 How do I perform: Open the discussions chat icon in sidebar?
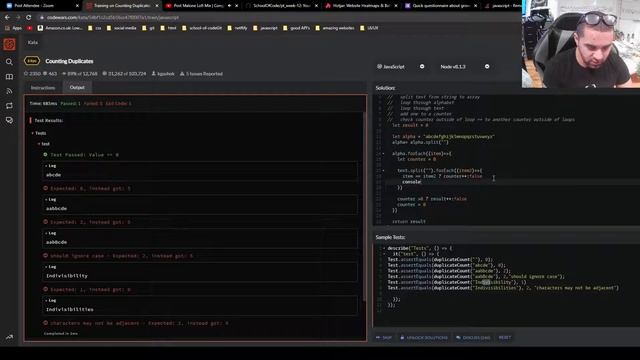[x=9, y=120]
